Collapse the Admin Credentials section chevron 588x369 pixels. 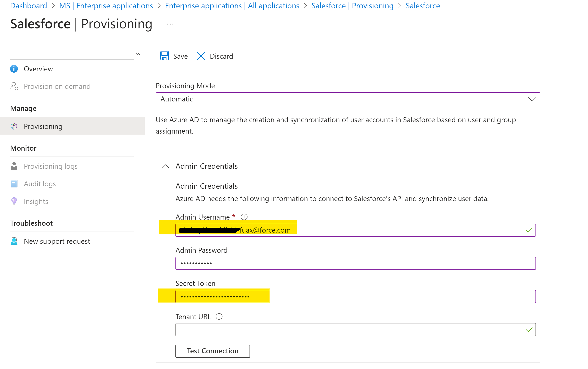point(165,166)
